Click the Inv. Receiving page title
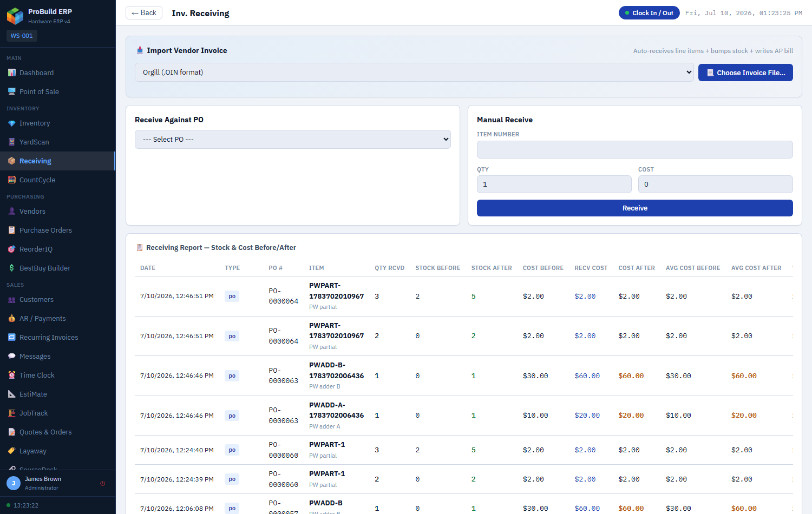 tap(200, 13)
